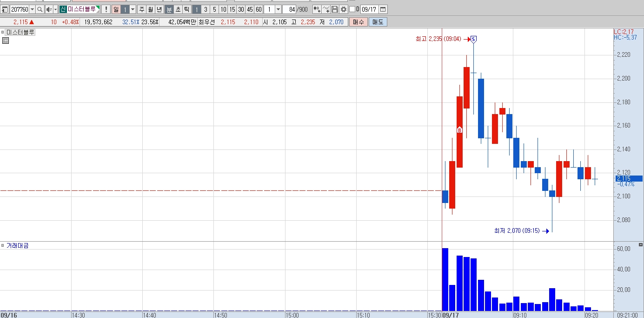The width and height of the screenshot is (644, 318).
Task: Choose the 10-minute interval button
Action: pyautogui.click(x=223, y=9)
